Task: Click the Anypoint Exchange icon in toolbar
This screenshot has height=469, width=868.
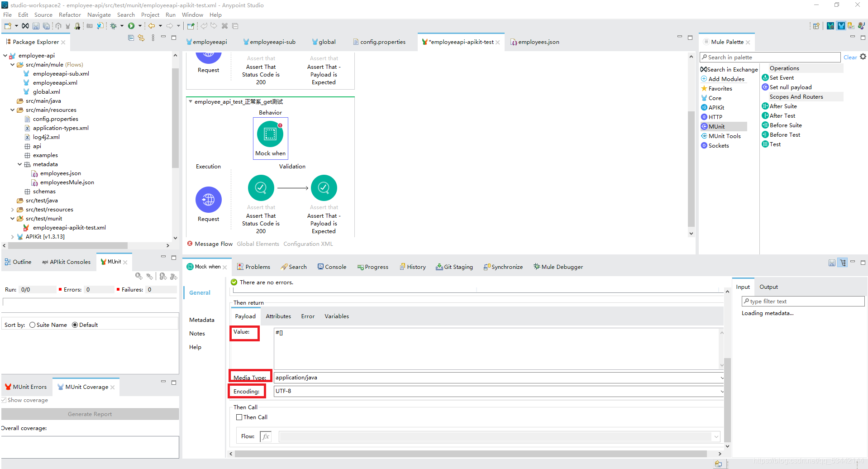Action: tap(25, 26)
